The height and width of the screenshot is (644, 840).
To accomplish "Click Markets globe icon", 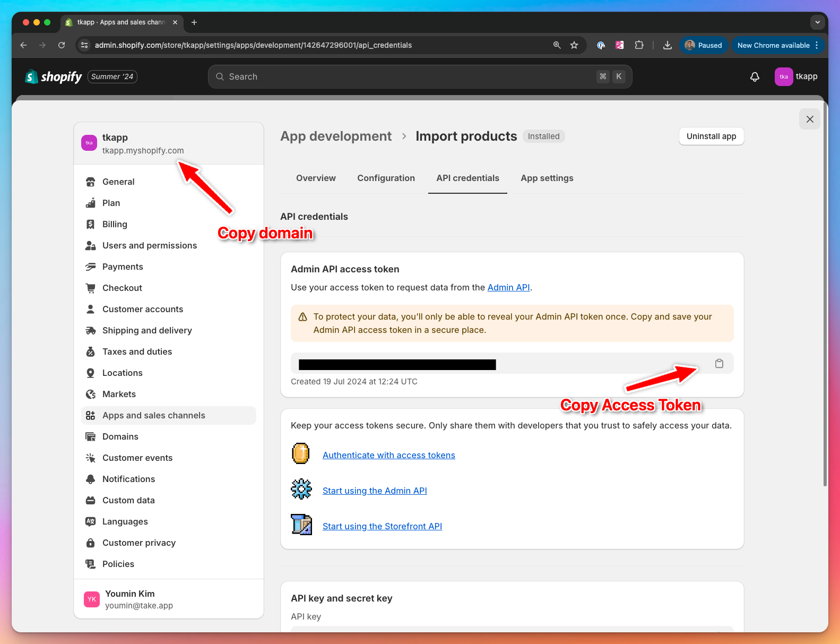I will 91,394.
